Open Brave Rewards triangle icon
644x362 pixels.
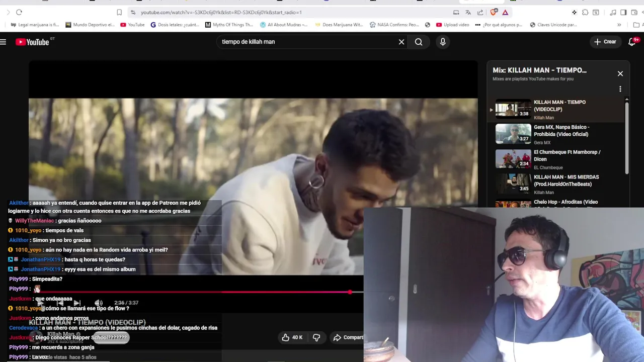505,12
